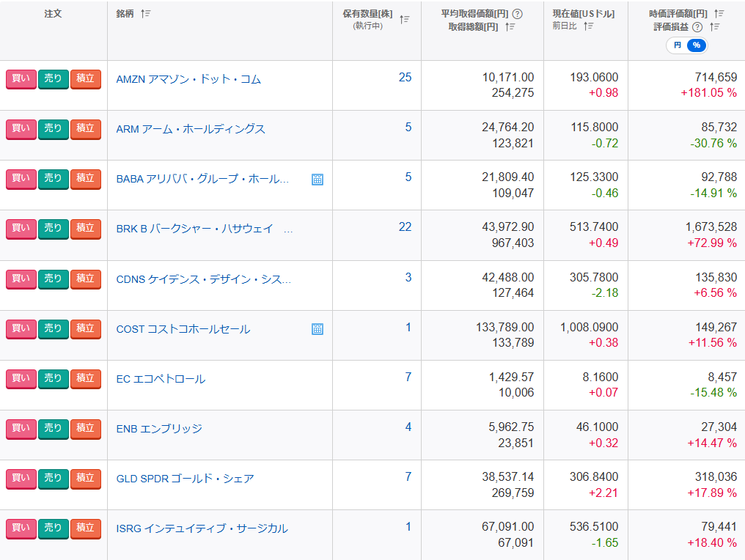Select BRK B price 513.7400
Screen dimensions: 745x560
point(594,227)
